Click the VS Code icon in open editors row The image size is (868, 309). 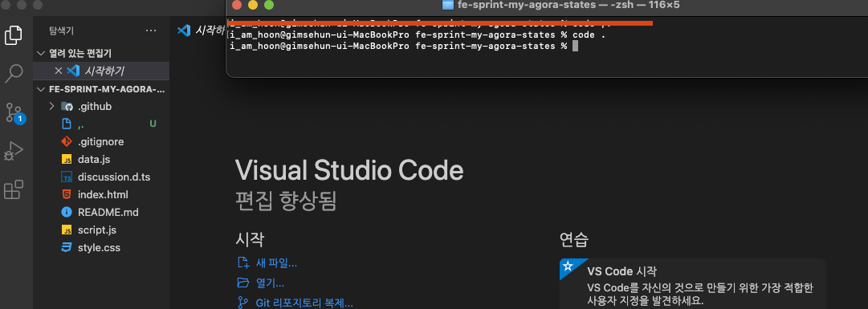point(73,71)
